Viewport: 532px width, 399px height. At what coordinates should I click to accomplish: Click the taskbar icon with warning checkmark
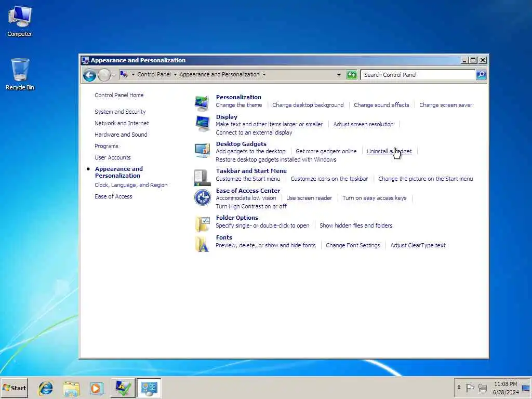[x=123, y=388]
